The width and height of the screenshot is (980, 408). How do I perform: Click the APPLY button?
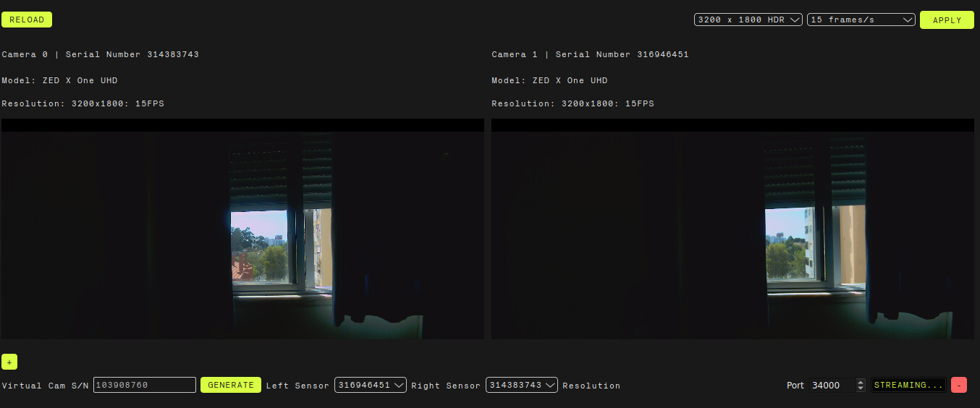947,20
